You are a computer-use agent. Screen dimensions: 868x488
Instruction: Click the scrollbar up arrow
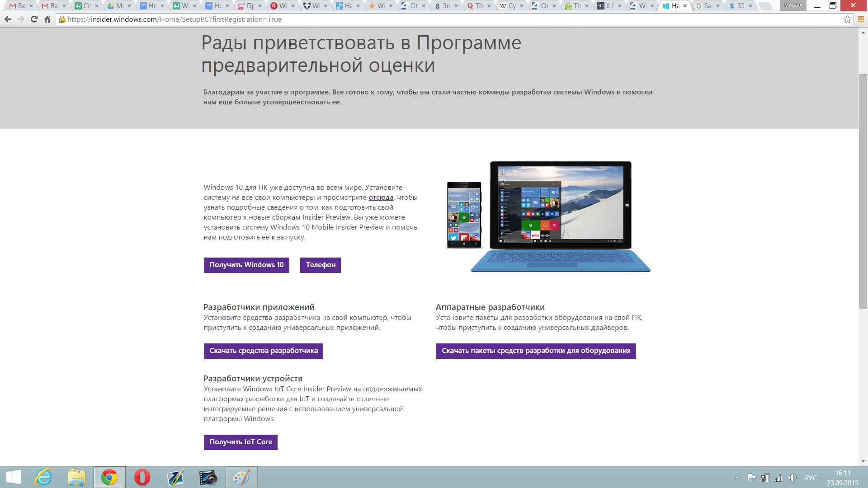coord(863,32)
